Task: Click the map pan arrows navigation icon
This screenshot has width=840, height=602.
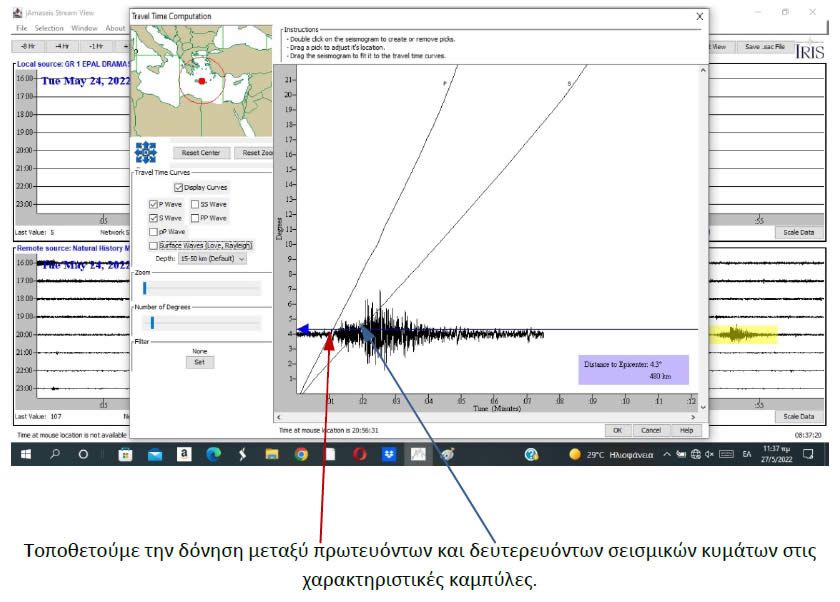Action: (x=146, y=152)
